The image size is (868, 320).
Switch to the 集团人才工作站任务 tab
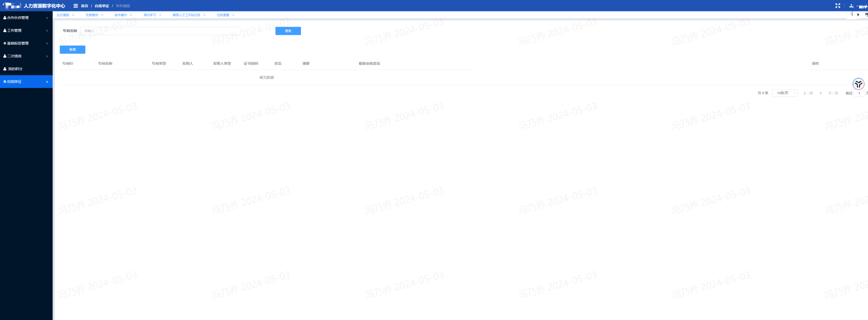coord(186,15)
